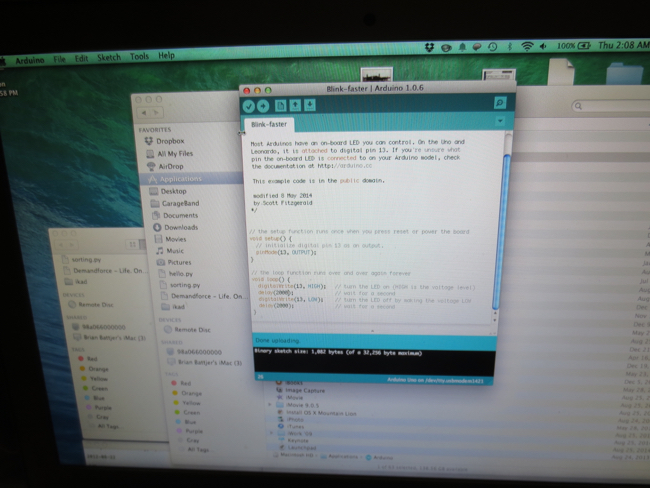This screenshot has width=650, height=488.
Task: Expand the iWork '09 folder triangle
Action: click(272, 433)
